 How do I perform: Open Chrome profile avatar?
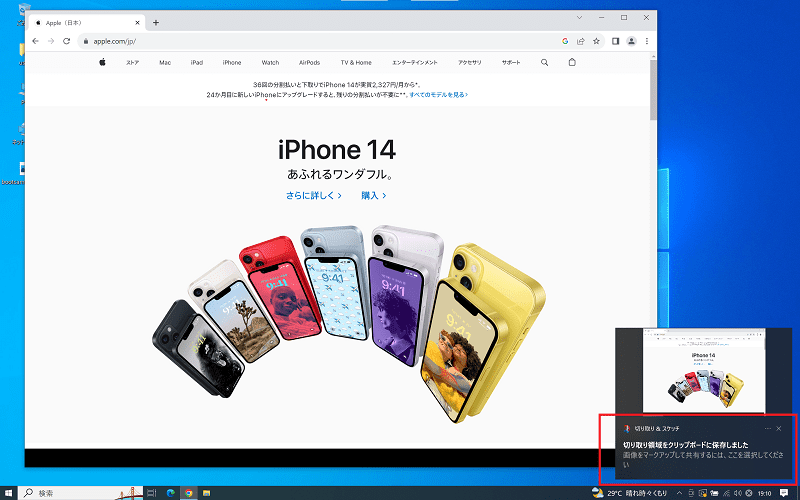(631, 41)
